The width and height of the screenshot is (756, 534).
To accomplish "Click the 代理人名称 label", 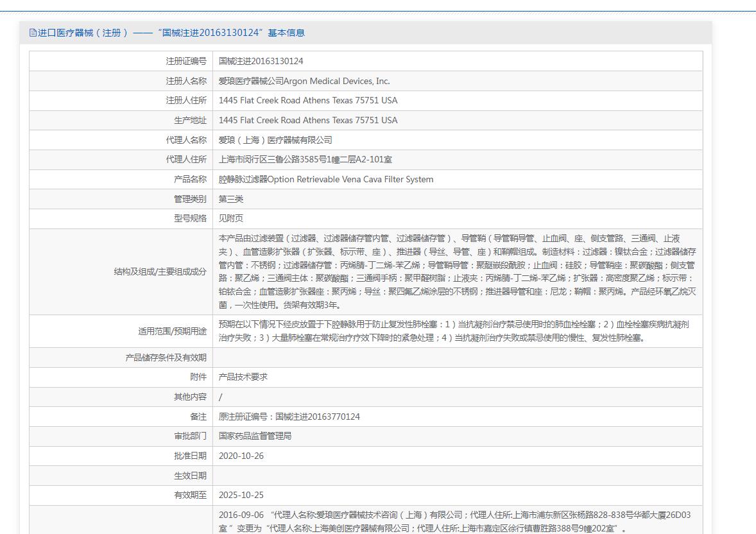I will pyautogui.click(x=186, y=140).
